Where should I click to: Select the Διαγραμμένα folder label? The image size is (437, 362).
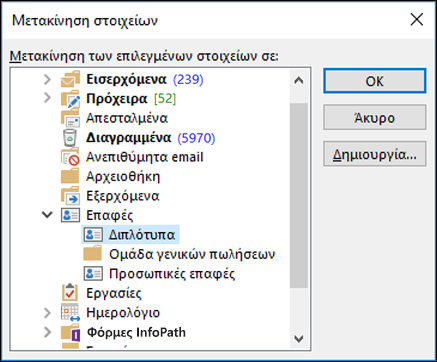[128, 138]
